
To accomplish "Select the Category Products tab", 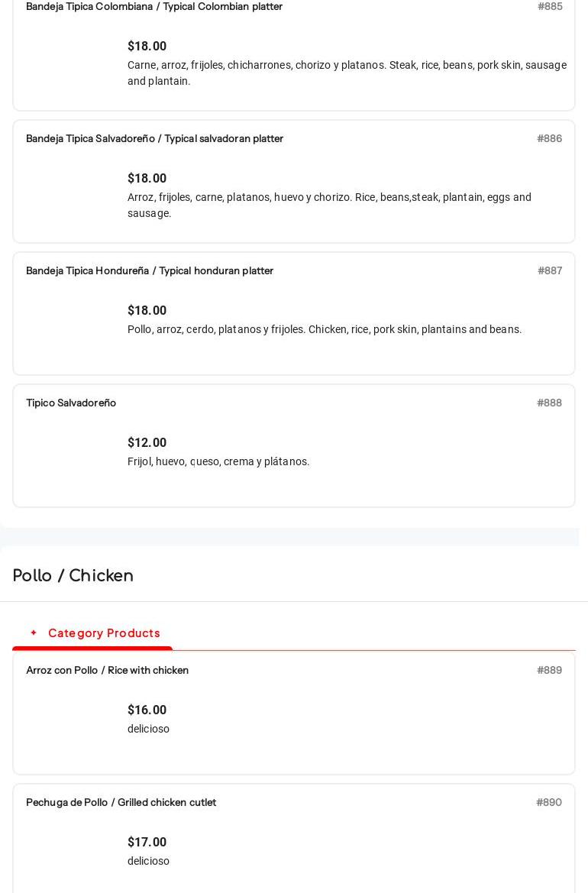I will tap(104, 633).
